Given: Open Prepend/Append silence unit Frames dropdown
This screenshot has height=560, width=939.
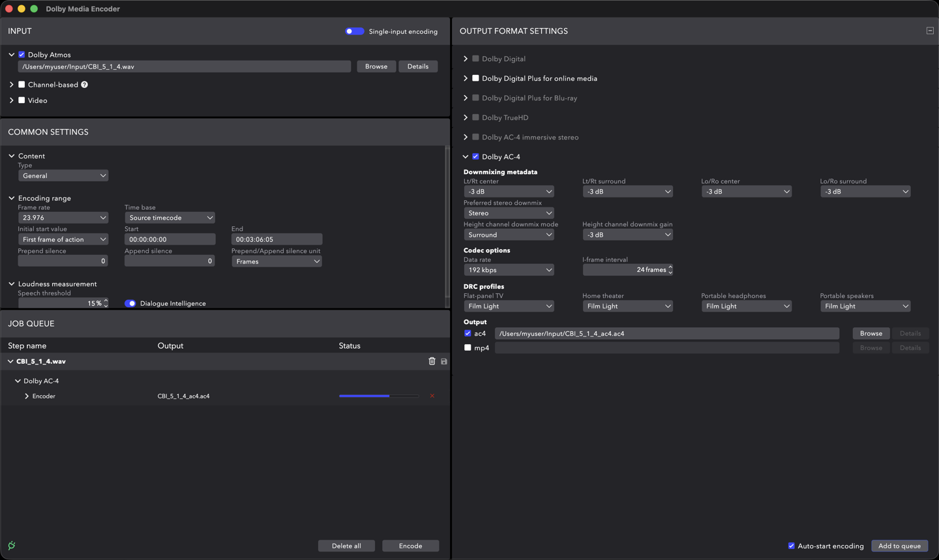Looking at the screenshot, I should tap(276, 261).
